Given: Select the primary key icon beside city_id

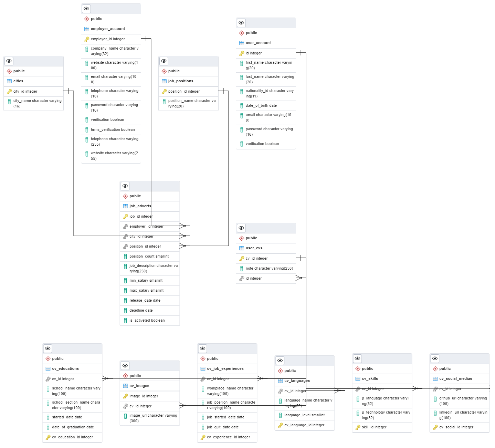Looking at the screenshot, I should tap(9, 91).
